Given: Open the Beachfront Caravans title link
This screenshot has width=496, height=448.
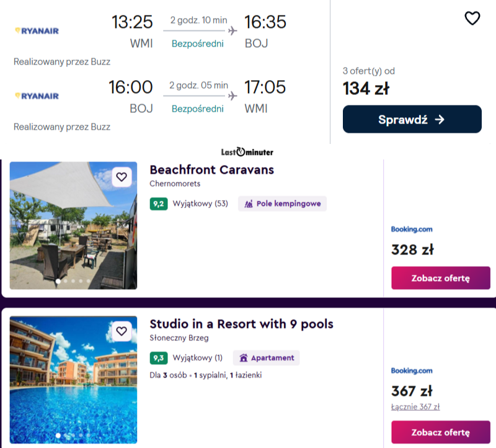Looking at the screenshot, I should 211,170.
